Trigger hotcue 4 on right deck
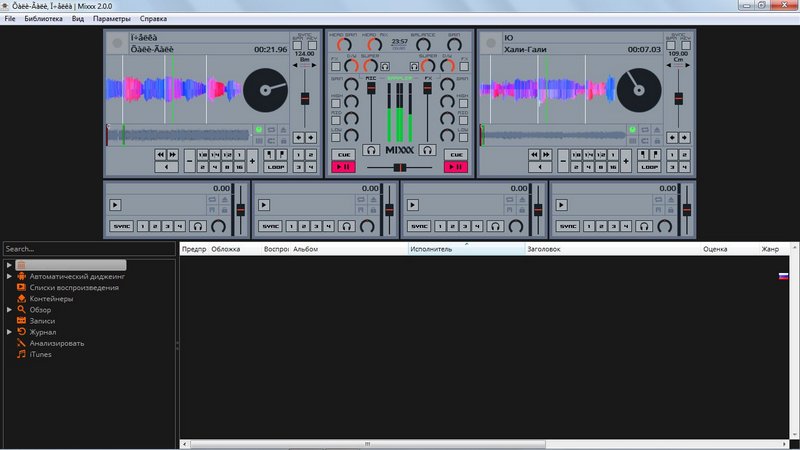 pos(685,167)
